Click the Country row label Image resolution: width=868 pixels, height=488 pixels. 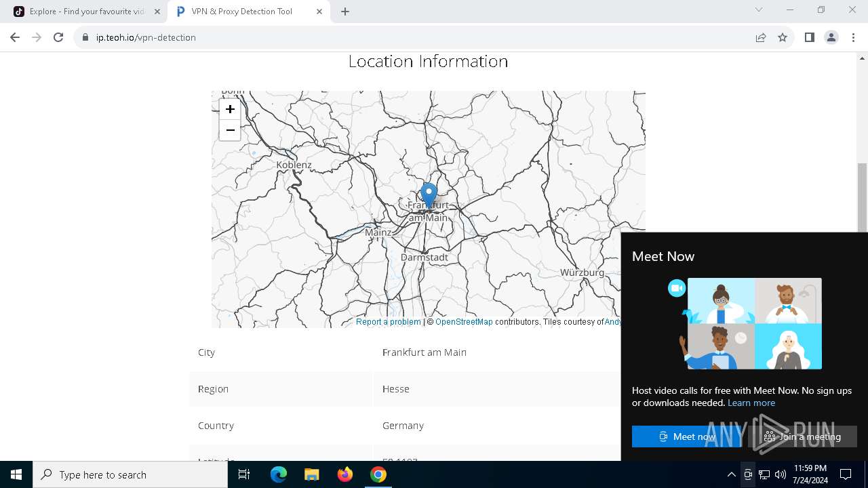[x=216, y=426]
